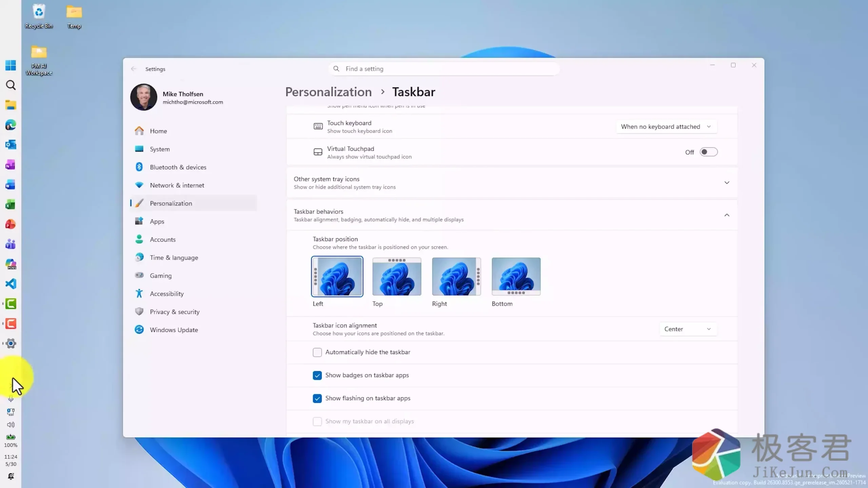This screenshot has width=868, height=488.
Task: Open Windows Update category
Action: coord(193,330)
